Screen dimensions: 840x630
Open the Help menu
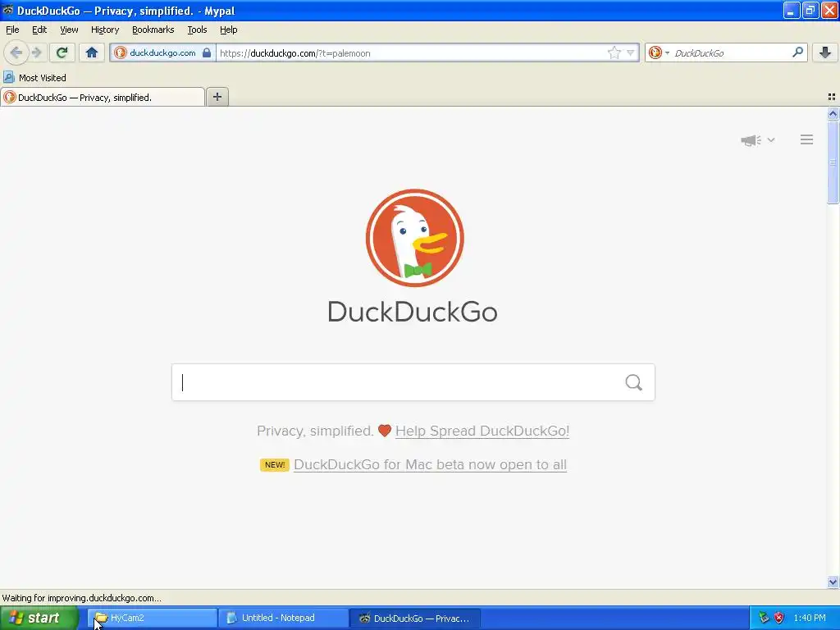tap(228, 30)
